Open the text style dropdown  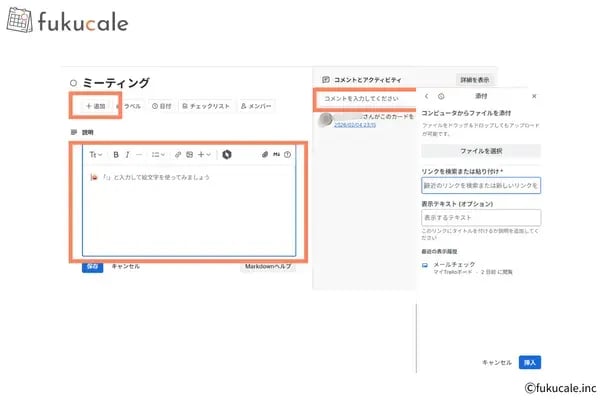click(x=96, y=155)
